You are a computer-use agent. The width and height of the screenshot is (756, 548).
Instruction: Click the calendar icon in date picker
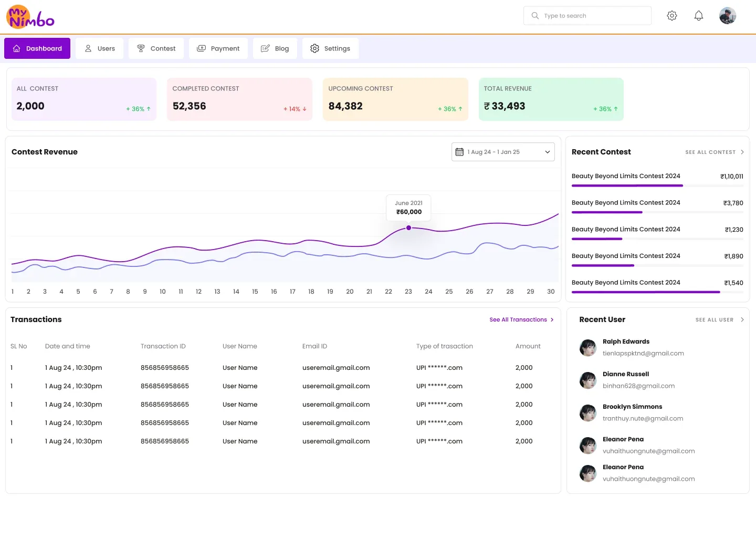(x=459, y=152)
